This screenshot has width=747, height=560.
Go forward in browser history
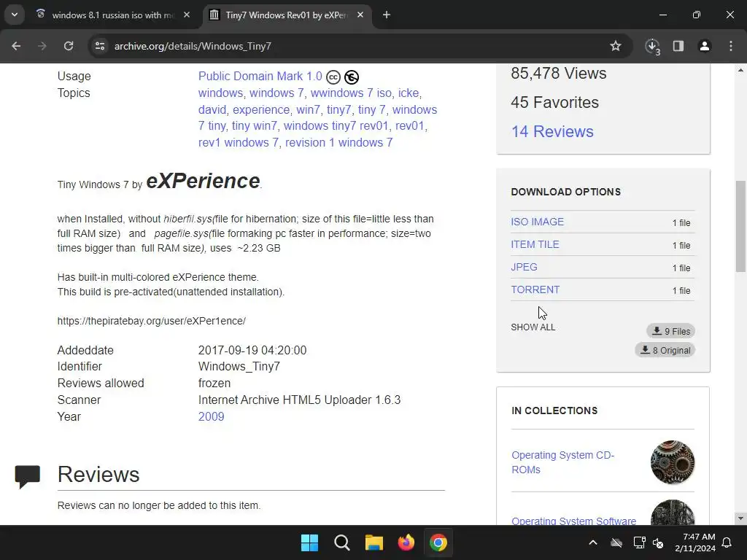click(x=42, y=46)
